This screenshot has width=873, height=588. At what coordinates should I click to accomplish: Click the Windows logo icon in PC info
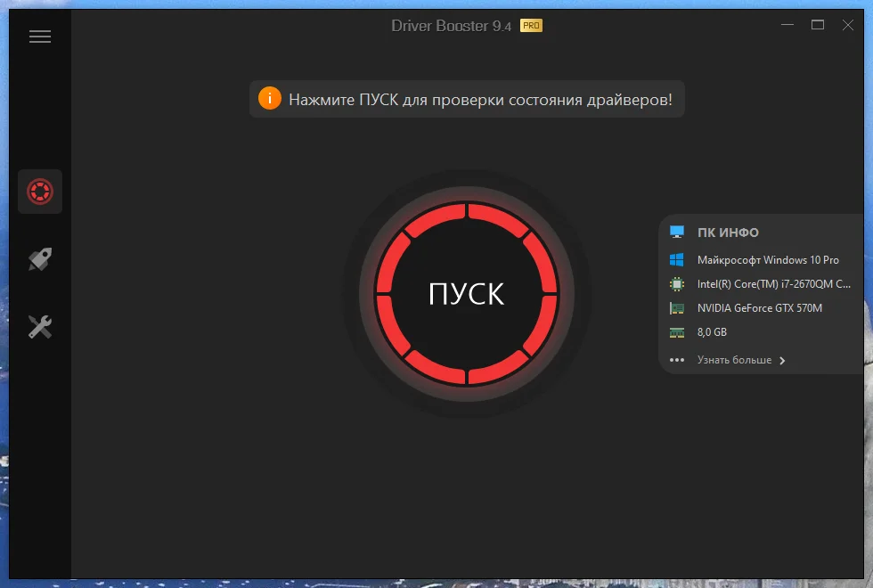coord(676,259)
